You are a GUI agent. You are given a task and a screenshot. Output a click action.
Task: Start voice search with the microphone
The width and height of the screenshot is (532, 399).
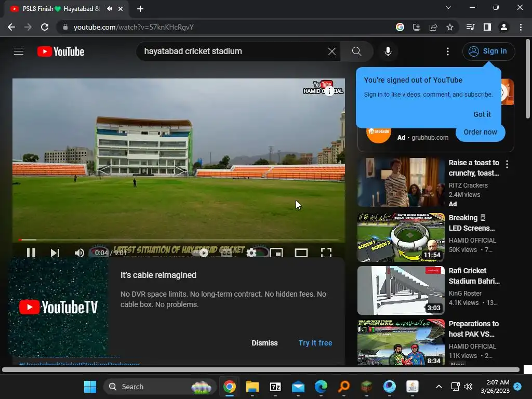[x=388, y=51]
